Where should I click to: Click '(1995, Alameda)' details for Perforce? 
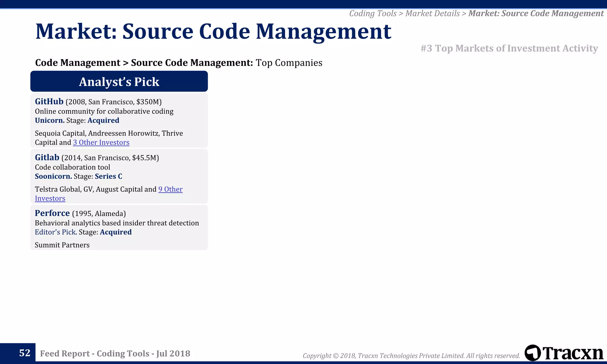pyautogui.click(x=99, y=214)
